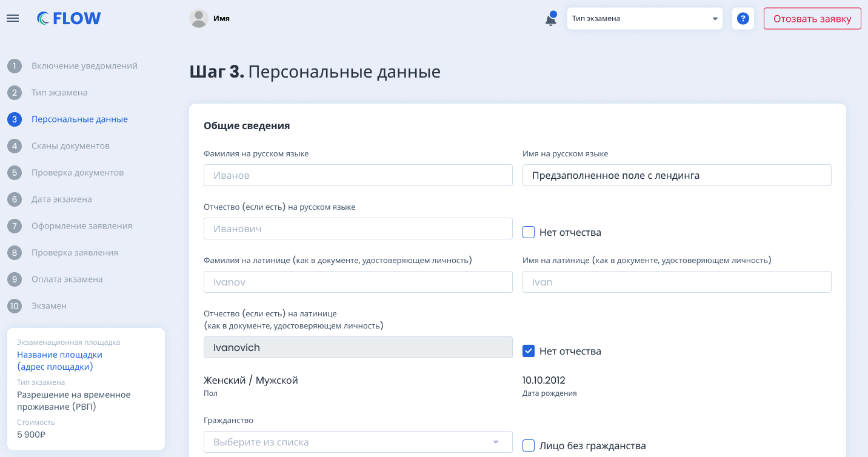Click the FLOW logo
868x457 pixels.
pos(69,18)
